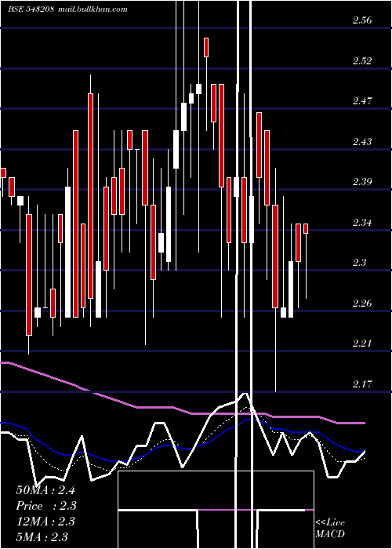Click the 50MA : 2.4 readout
392x549 pixels.
tap(45, 490)
